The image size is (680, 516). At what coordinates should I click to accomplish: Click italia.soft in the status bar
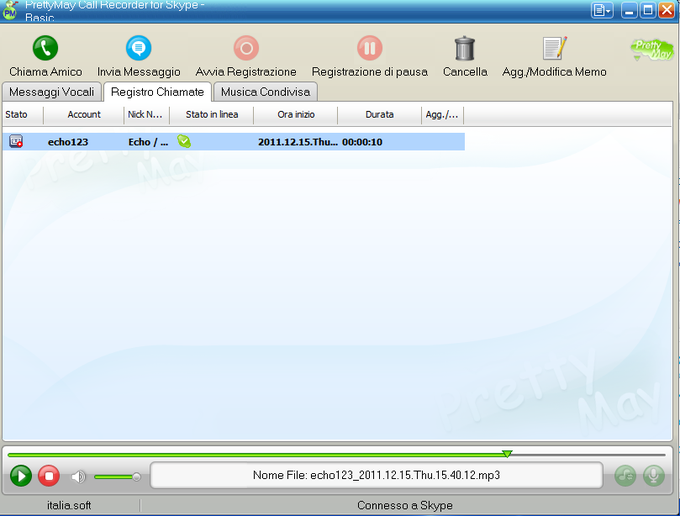(69, 505)
